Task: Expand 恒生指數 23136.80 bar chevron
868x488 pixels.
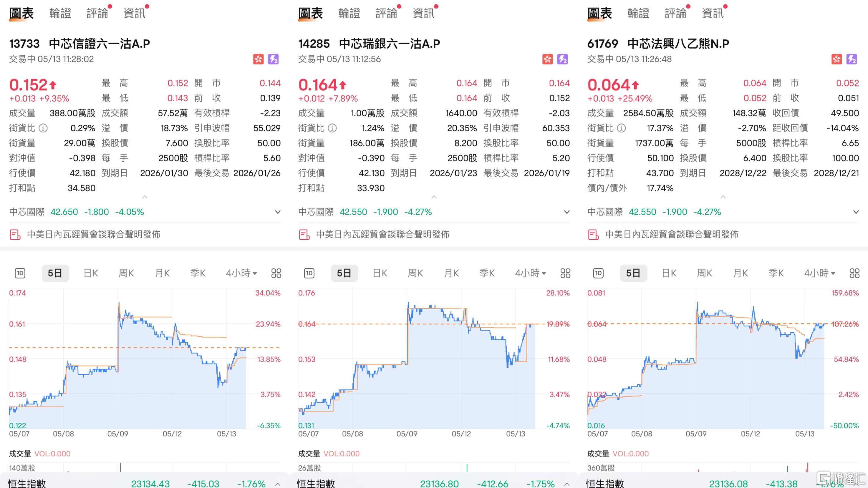Action: (567, 484)
